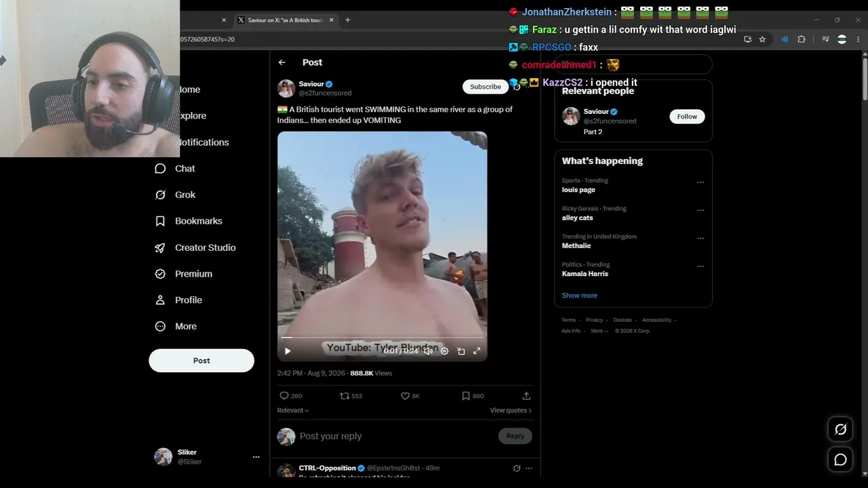This screenshot has height=488, width=868.
Task: Seek using the video progress bar
Action: (382, 337)
